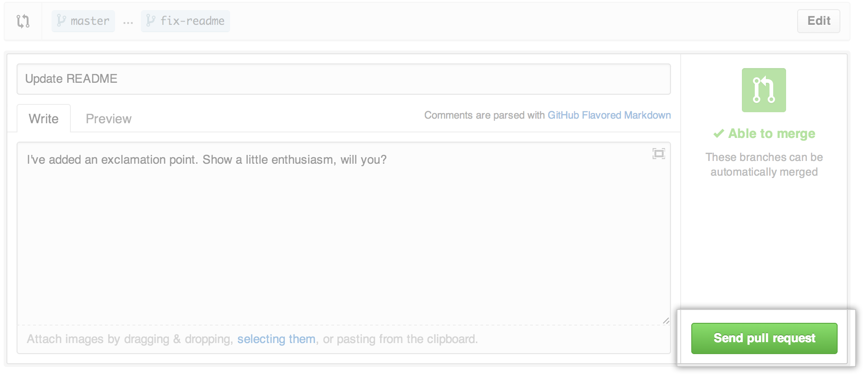Click the green pull request merge icon

coord(764,90)
